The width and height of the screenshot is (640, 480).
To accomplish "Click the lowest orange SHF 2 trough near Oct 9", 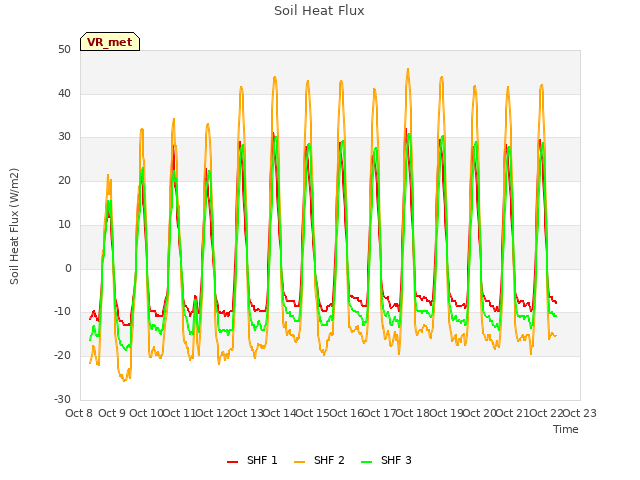I will [124, 381].
